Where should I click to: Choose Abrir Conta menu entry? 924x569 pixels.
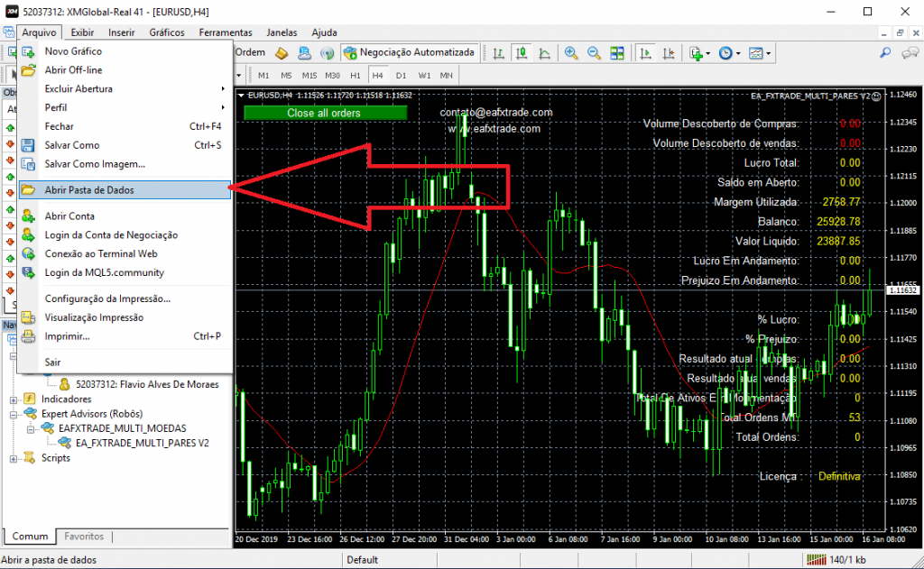pyautogui.click(x=125, y=216)
